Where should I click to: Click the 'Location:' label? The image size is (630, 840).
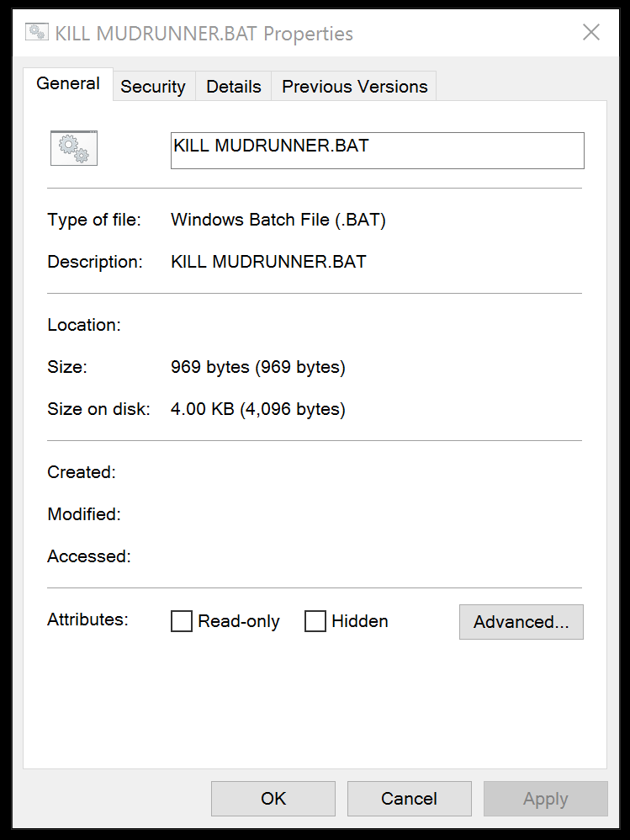(x=84, y=325)
